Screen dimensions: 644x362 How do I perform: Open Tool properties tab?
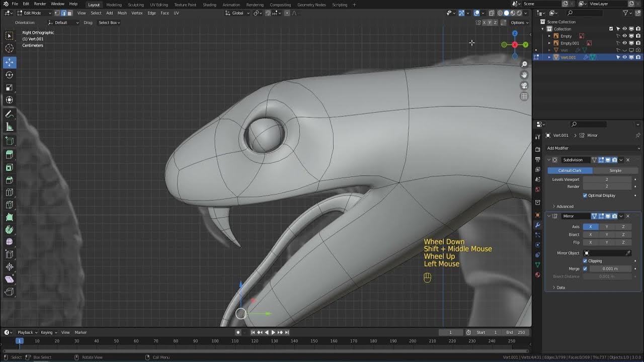[537, 137]
